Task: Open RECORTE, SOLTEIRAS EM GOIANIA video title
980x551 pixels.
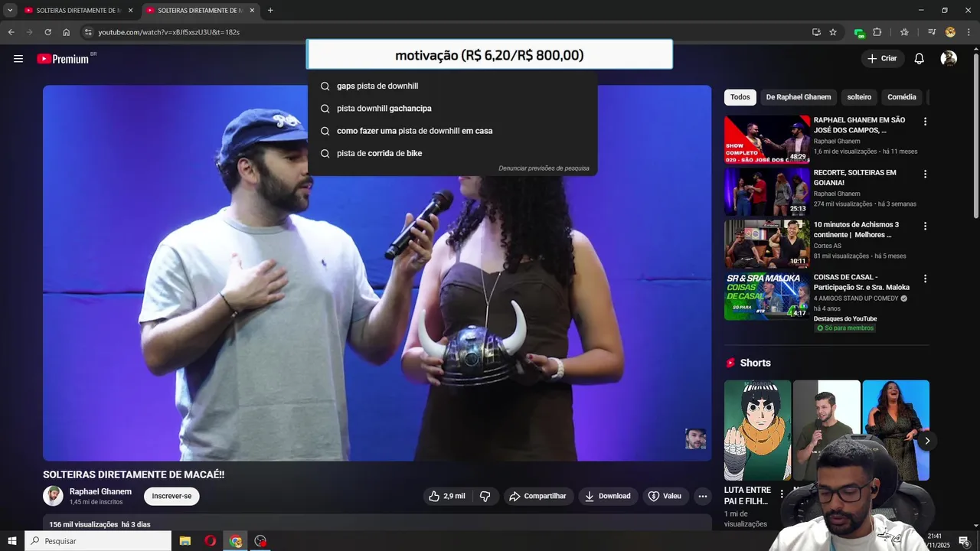Action: (854, 178)
